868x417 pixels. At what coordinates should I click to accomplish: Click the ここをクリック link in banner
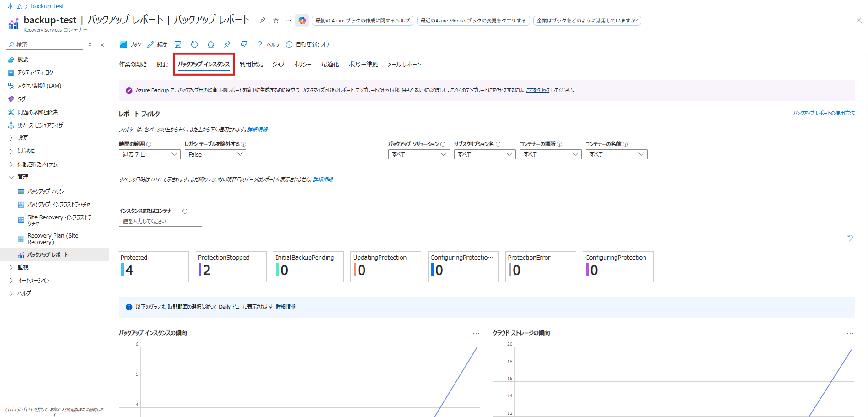tap(538, 91)
